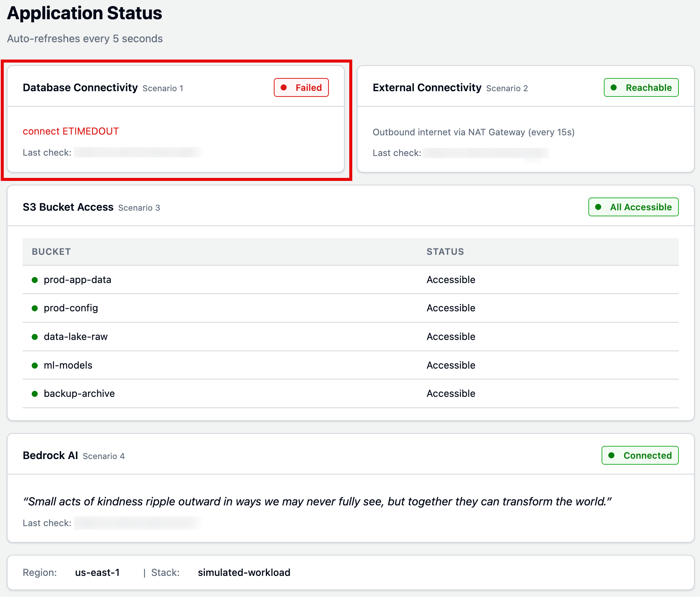Click the Bedrock kindness quote text
Image resolution: width=700 pixels, height=597 pixels.
[317, 502]
